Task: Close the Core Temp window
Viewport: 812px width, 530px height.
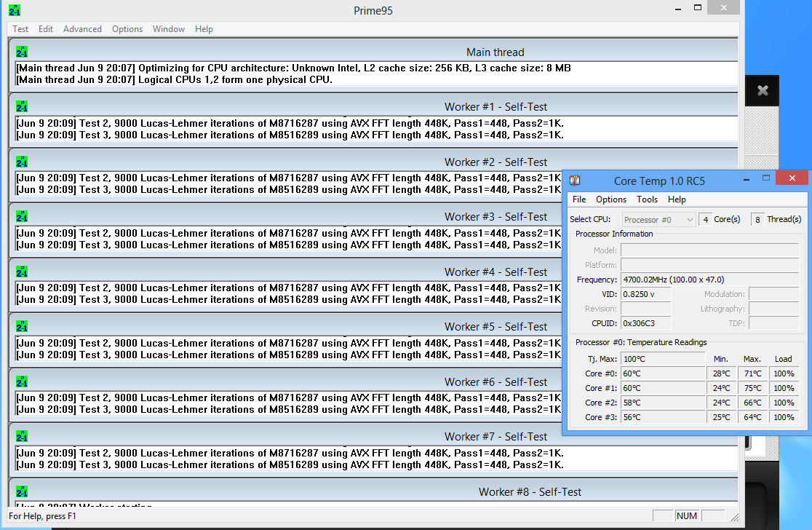Action: click(792, 178)
